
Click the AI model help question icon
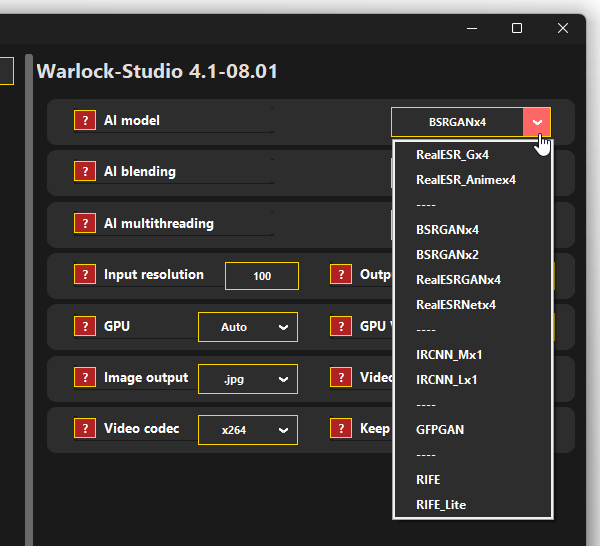pos(85,121)
